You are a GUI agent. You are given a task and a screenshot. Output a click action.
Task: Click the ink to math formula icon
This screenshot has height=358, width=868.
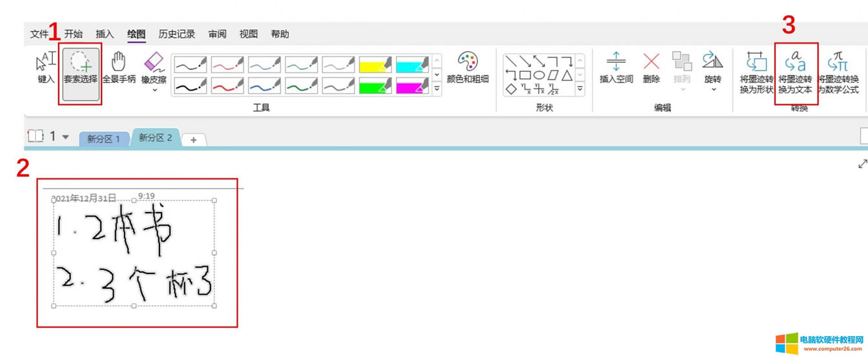pos(838,70)
